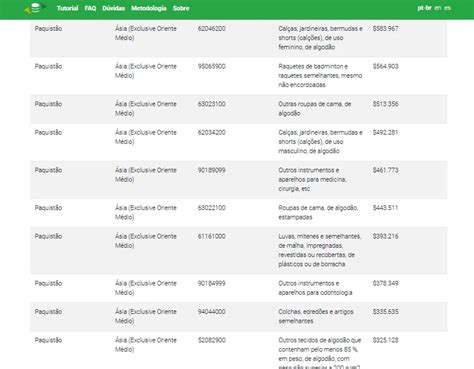Click the value $393.216
The width and height of the screenshot is (474, 369).
tap(386, 236)
